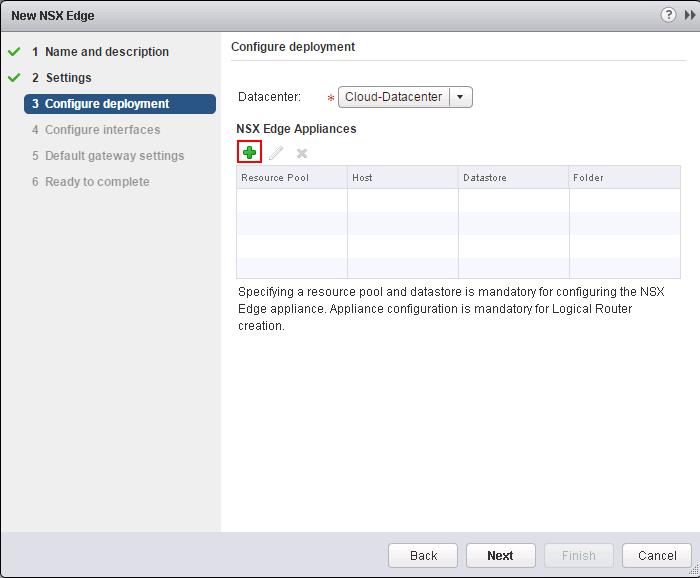This screenshot has height=578, width=700.
Task: Sort by Resource Pool column header
Action: point(292,178)
